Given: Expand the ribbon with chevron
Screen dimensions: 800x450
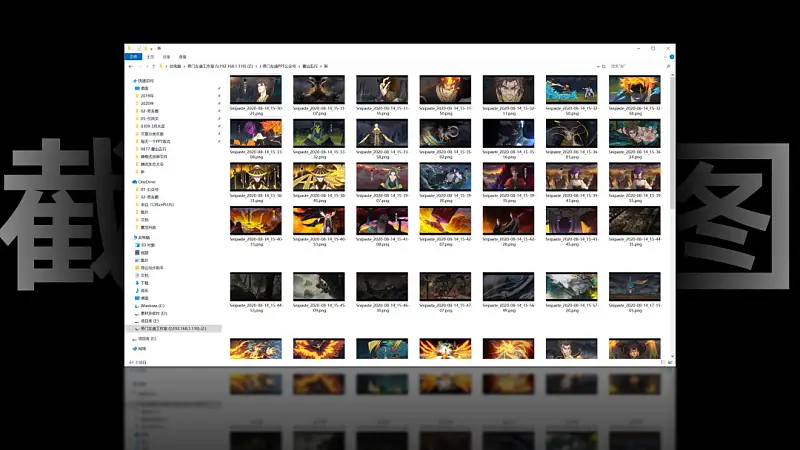Looking at the screenshot, I should 666,57.
